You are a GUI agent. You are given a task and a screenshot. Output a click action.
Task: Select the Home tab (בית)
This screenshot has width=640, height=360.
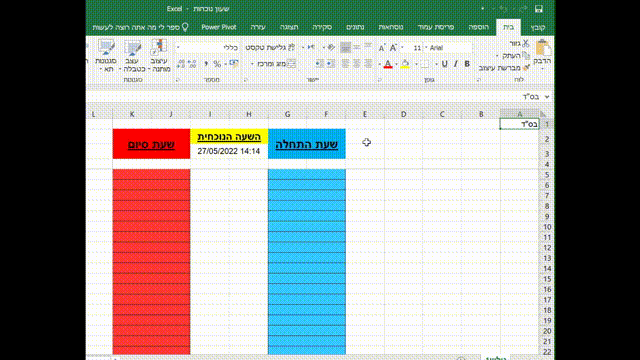point(509,27)
